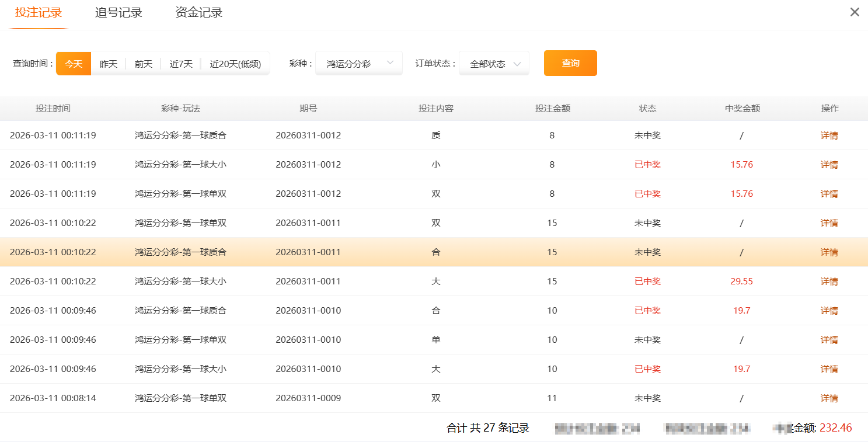Open the 资金记录 tab

[197, 12]
